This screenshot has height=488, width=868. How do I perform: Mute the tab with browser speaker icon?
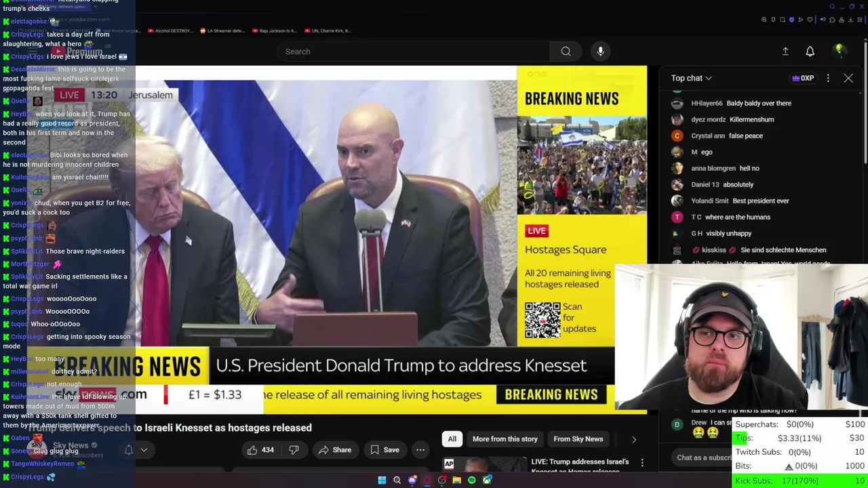click(x=823, y=20)
